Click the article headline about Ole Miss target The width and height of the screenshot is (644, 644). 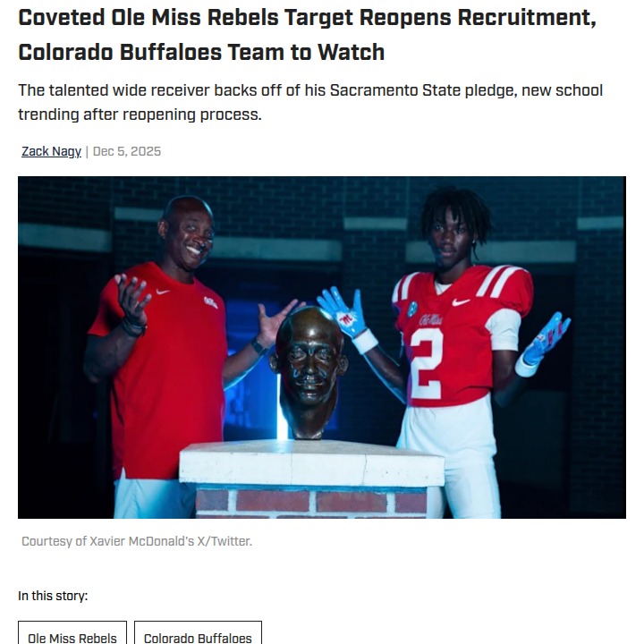point(307,35)
